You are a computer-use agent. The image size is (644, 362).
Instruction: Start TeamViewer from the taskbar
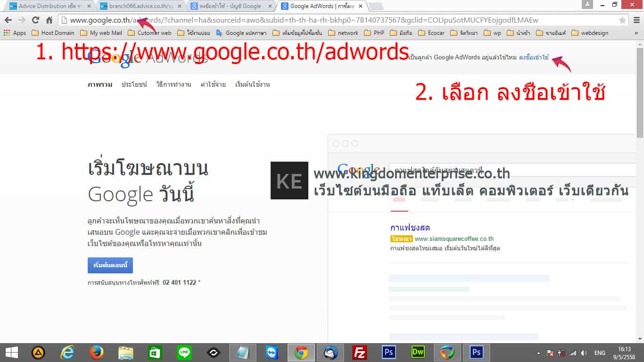(272, 352)
